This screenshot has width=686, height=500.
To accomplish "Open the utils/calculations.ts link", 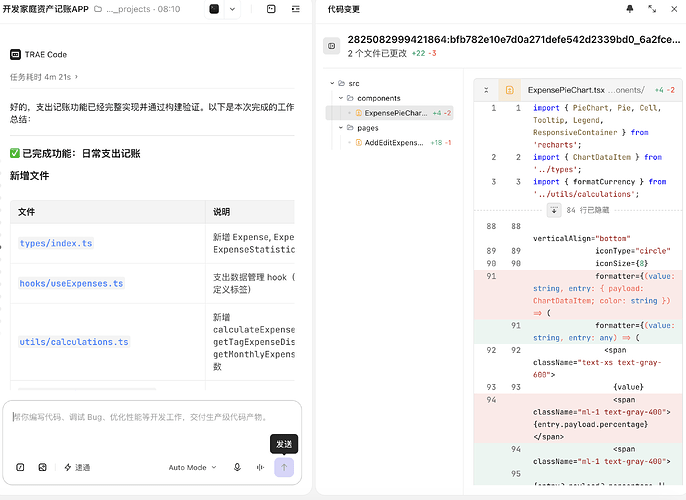I will click(74, 342).
